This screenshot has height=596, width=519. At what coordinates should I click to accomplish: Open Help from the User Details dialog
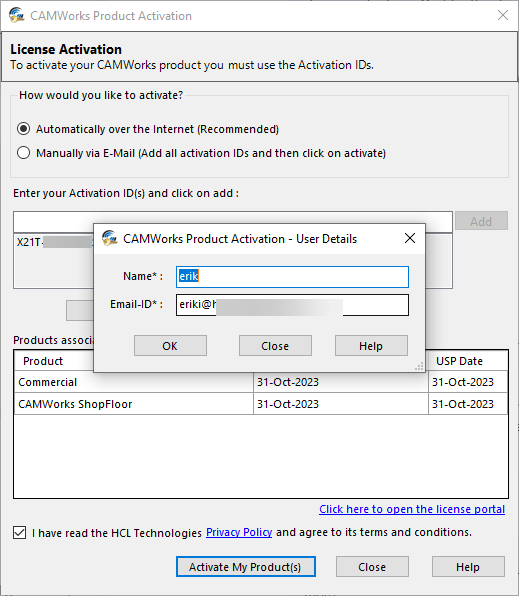[371, 346]
